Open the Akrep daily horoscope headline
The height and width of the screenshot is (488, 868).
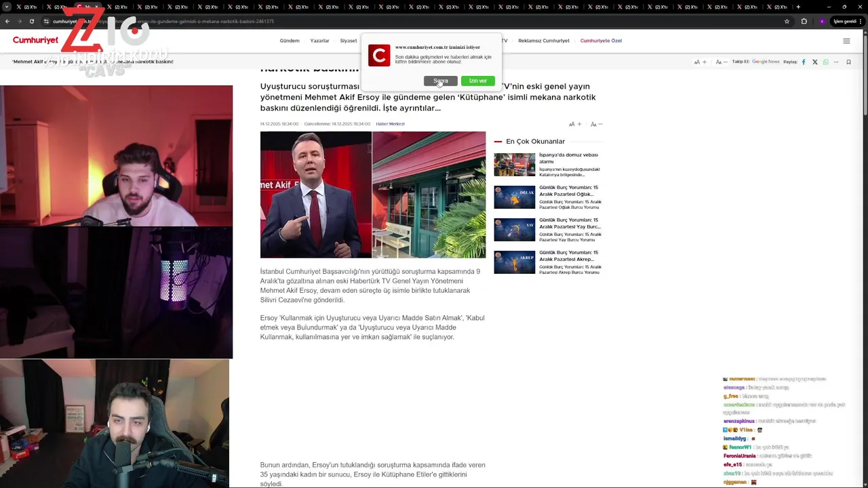tap(568, 256)
